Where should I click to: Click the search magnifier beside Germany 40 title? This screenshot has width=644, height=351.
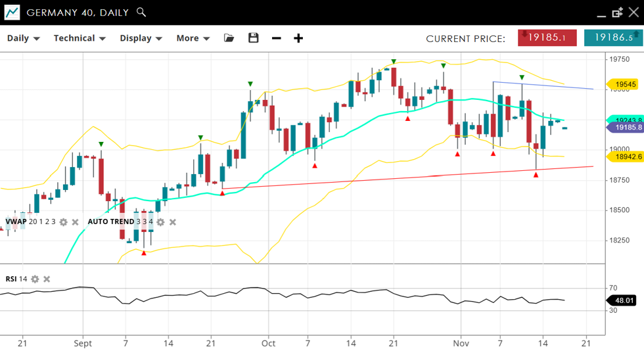coord(141,12)
